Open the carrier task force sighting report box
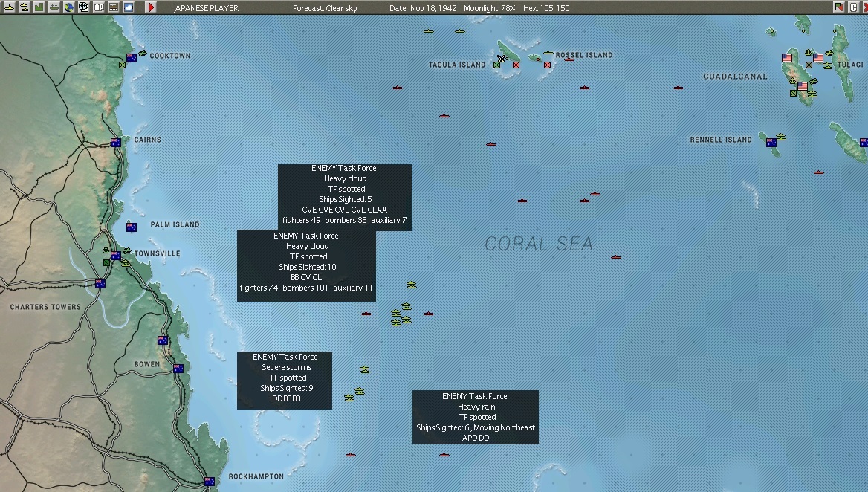868x492 pixels. tap(345, 194)
